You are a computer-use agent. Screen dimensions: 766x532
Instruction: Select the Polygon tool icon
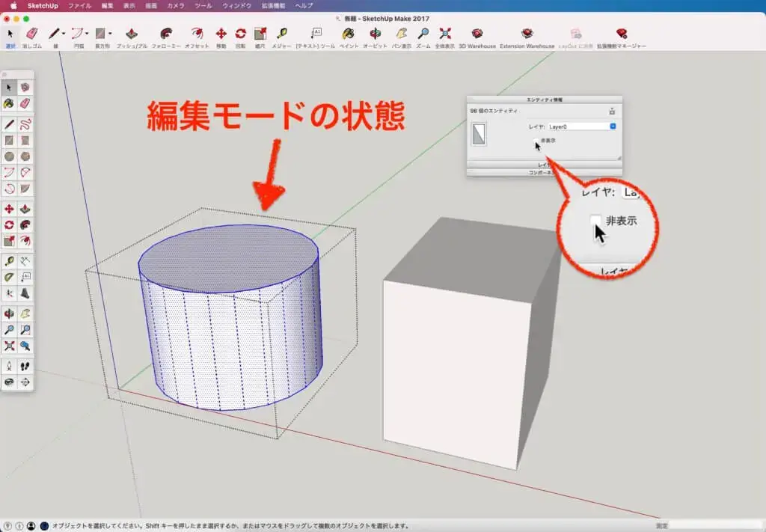point(25,156)
